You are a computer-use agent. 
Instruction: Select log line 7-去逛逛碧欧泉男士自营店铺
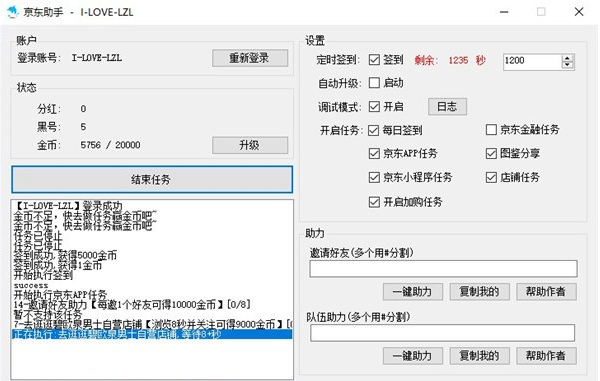pyautogui.click(x=153, y=324)
